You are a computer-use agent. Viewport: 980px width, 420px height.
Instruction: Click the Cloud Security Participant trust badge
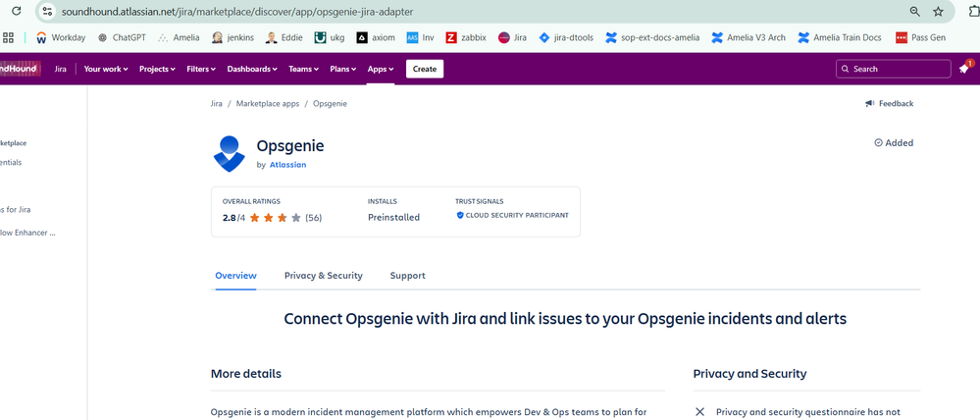[512, 215]
